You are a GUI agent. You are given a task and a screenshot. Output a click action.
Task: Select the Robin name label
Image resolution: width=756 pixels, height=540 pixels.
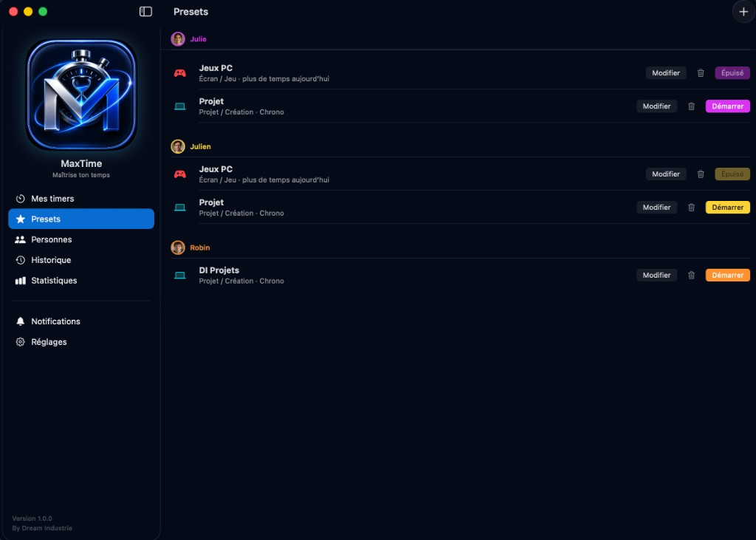(199, 247)
